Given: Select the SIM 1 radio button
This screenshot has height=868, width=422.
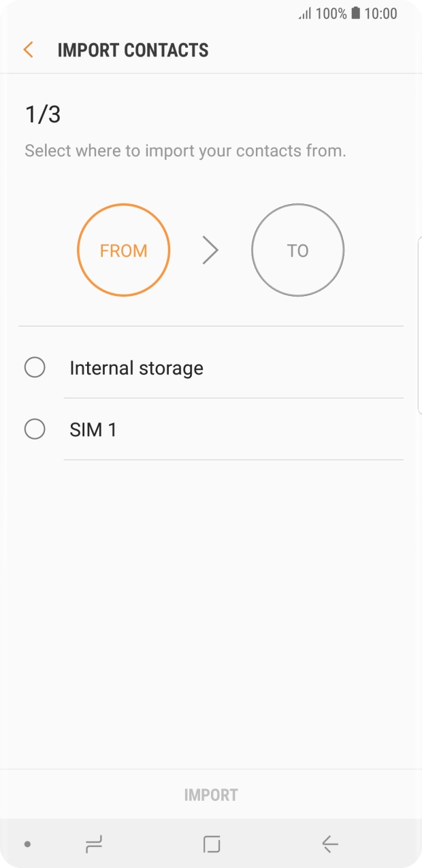Looking at the screenshot, I should click(x=35, y=429).
